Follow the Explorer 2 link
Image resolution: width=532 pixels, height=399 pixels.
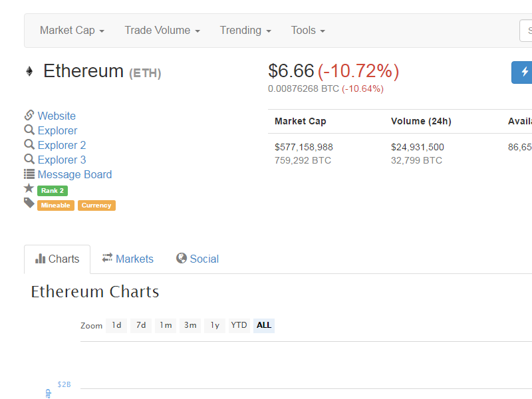click(62, 145)
